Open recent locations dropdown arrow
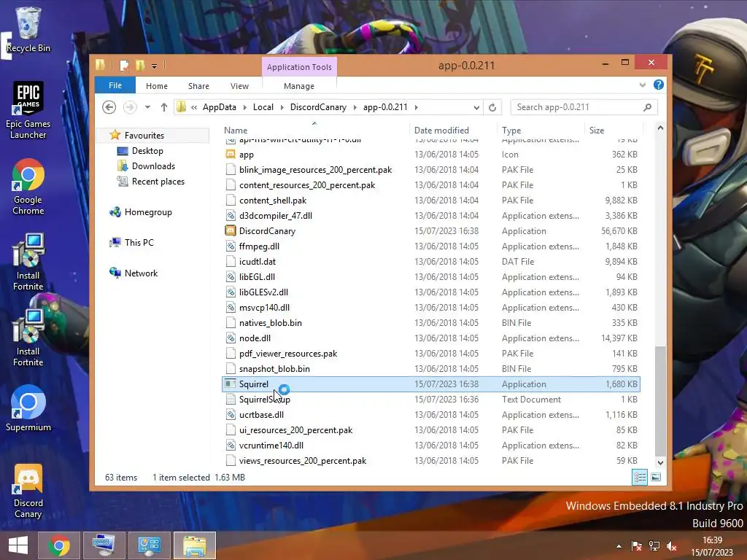 tap(147, 107)
